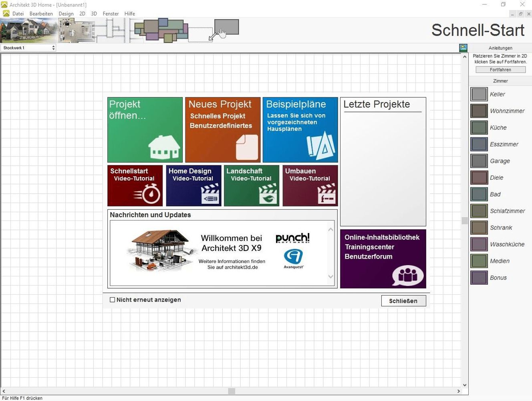Open the Datei menu

coord(18,14)
